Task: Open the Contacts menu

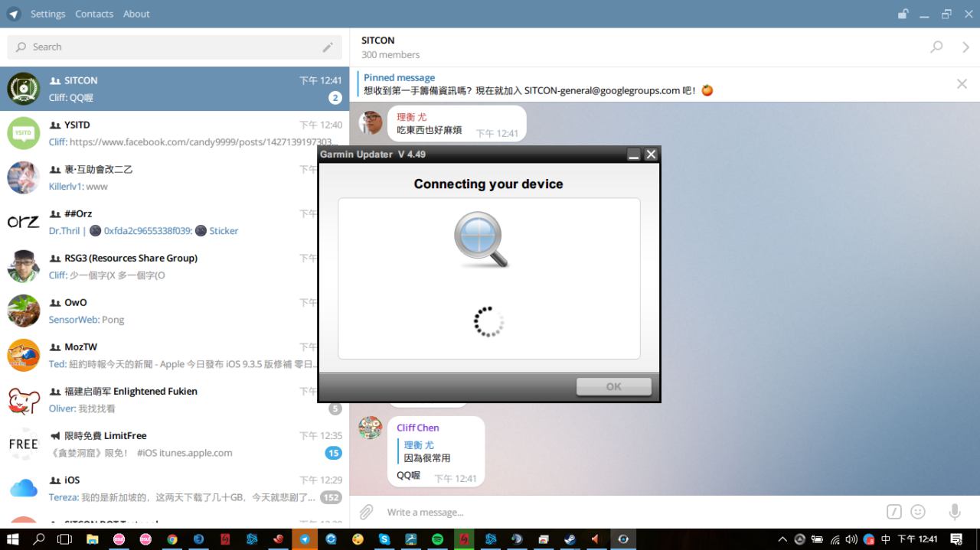Action: 94,14
